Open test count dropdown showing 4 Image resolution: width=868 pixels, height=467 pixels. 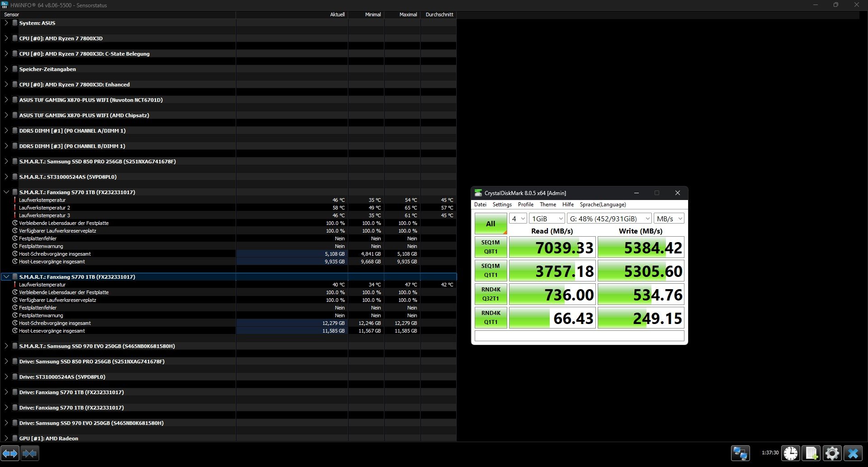(518, 219)
